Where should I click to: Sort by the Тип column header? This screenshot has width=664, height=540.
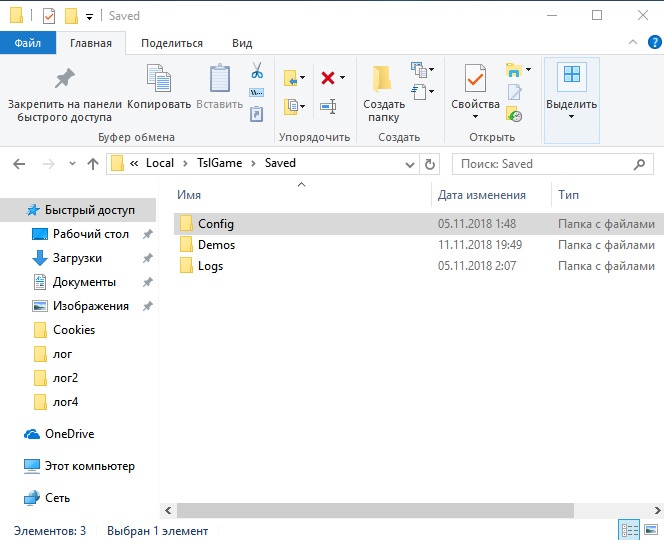(x=568, y=195)
